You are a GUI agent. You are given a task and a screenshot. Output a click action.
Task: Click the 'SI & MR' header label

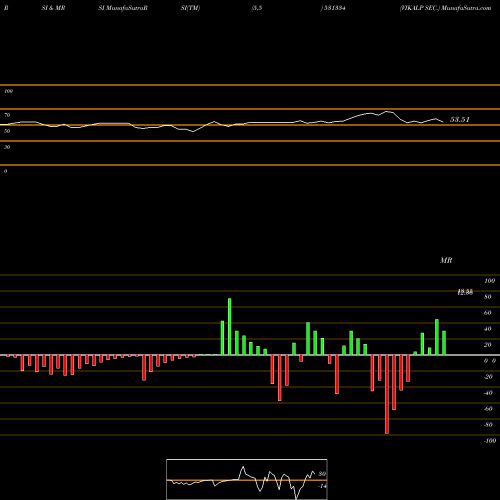(x=53, y=8)
